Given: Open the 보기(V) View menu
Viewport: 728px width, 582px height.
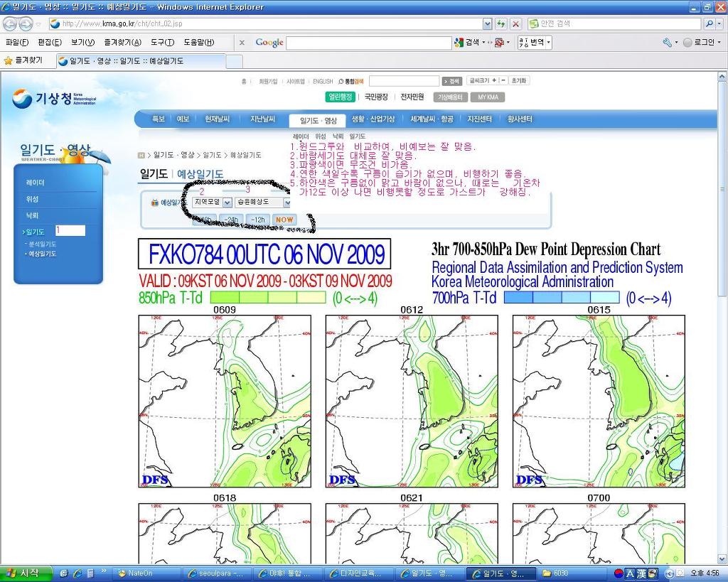Looking at the screenshot, I should tap(82, 42).
